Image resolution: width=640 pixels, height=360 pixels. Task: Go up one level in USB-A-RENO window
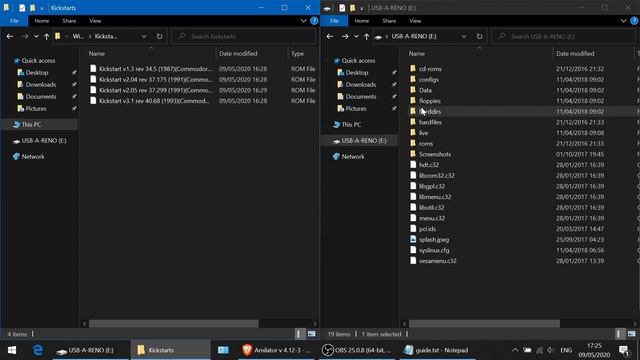point(367,36)
